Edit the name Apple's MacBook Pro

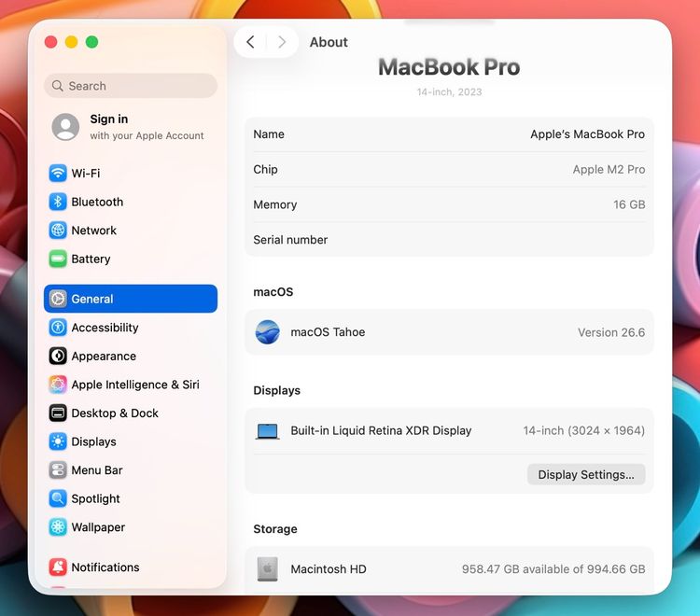click(x=587, y=134)
